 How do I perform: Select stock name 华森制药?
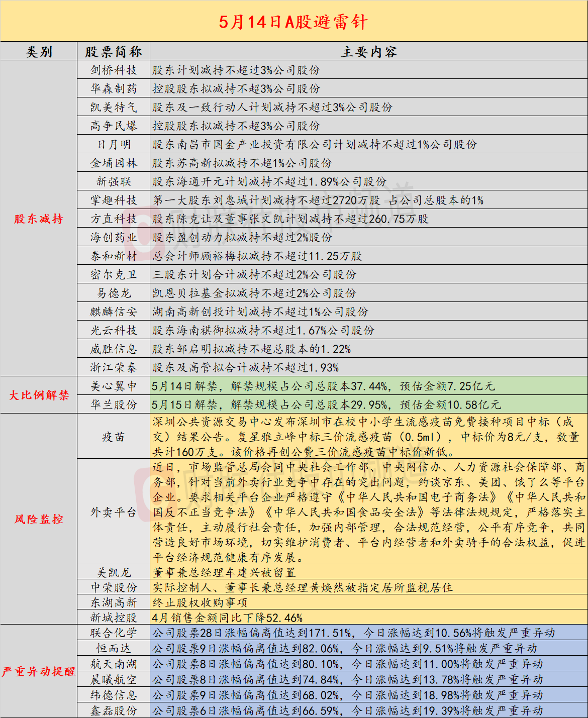(x=114, y=88)
